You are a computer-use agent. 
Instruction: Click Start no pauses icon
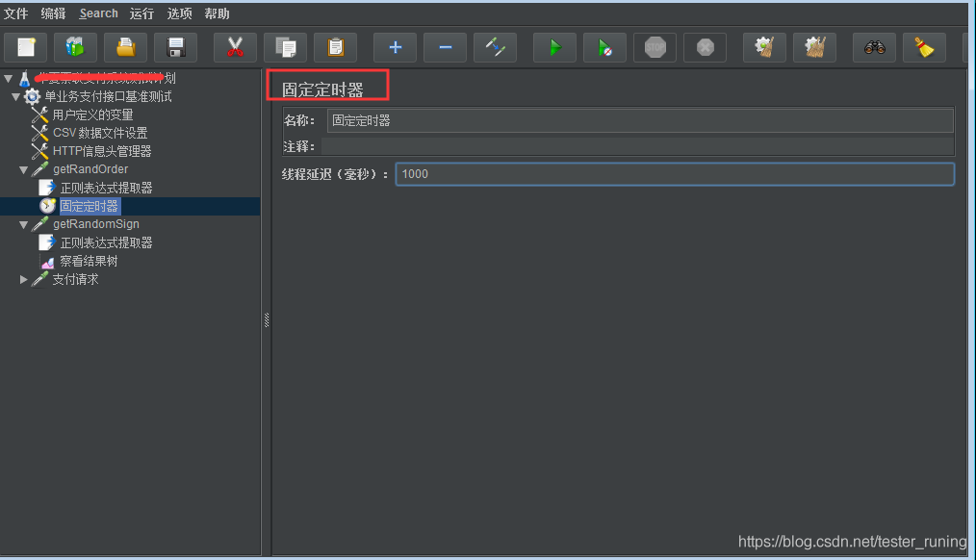pos(605,47)
